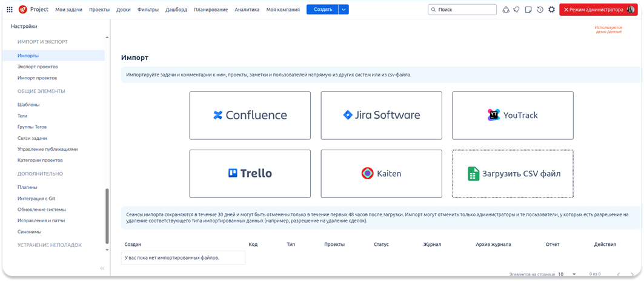Select Импорты in the sidebar
Viewport: 644px width, 281px height.
53,56
